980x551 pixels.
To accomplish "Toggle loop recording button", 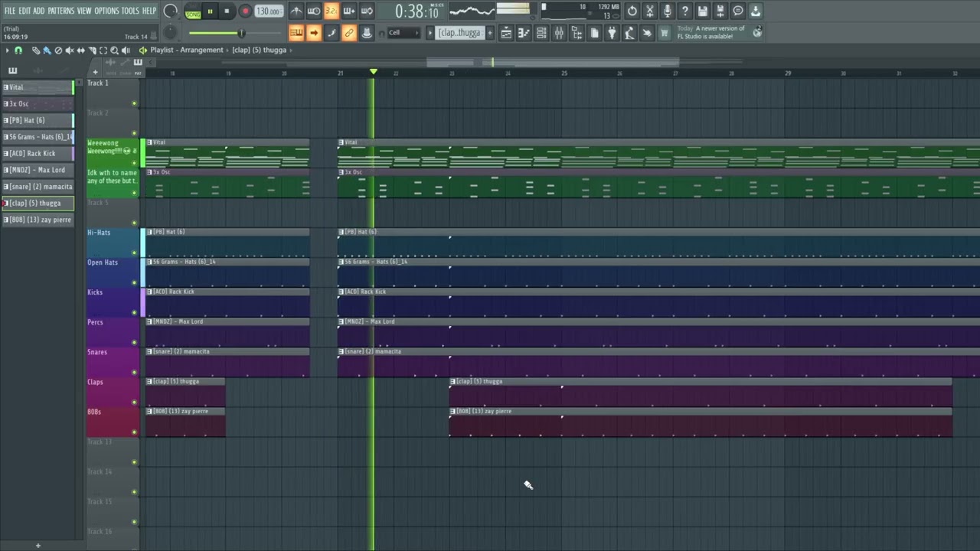I will tap(367, 11).
